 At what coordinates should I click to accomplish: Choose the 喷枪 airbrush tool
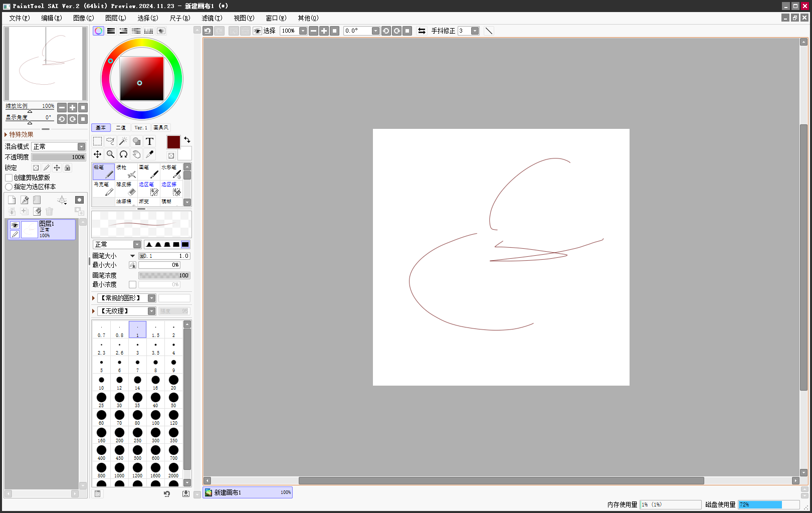[126, 172]
